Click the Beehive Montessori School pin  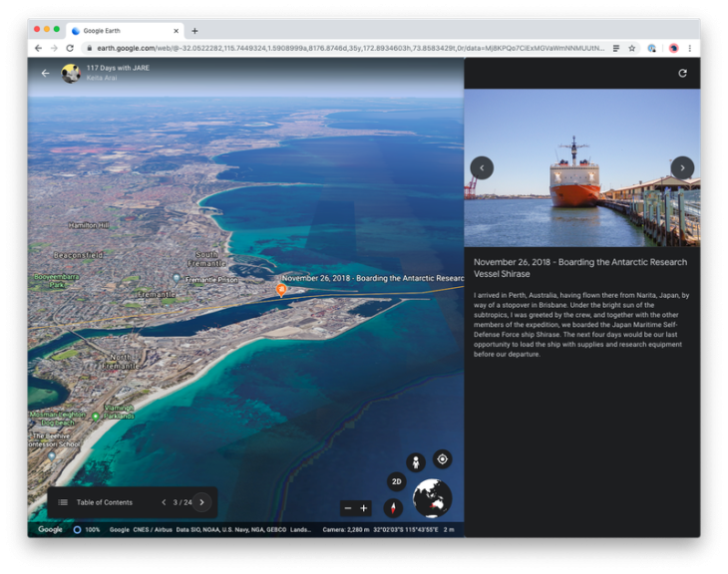52,456
